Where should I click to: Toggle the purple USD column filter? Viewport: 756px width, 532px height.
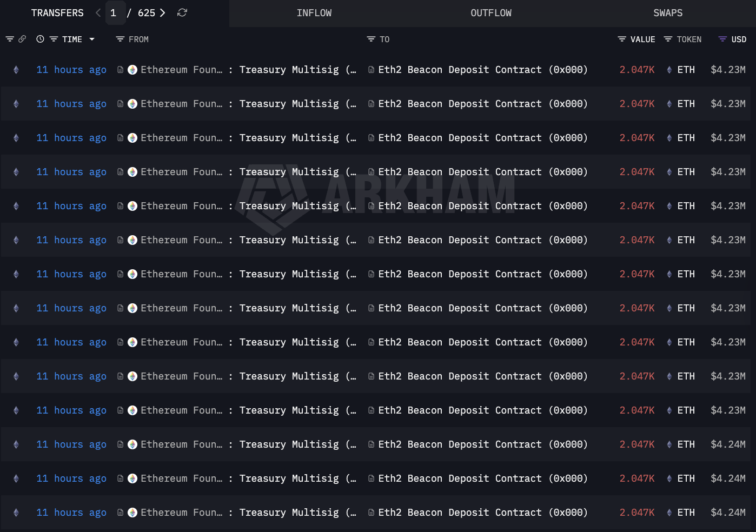click(721, 39)
